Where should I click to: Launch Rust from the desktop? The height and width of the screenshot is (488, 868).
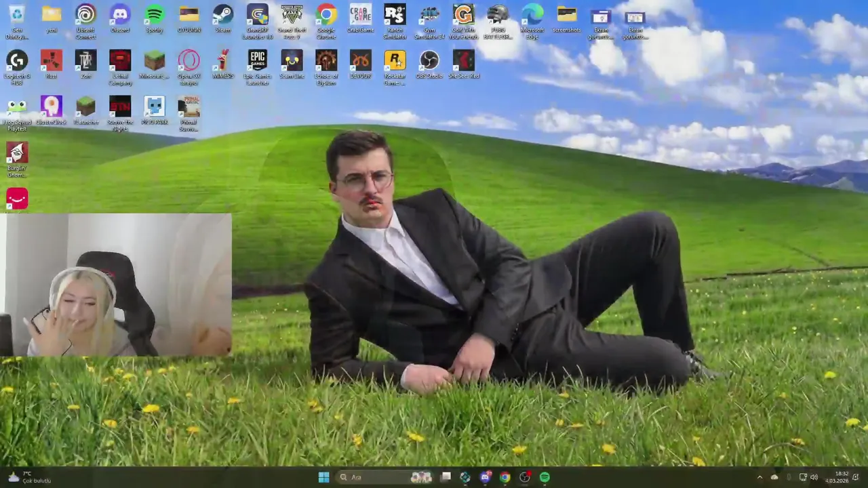52,65
